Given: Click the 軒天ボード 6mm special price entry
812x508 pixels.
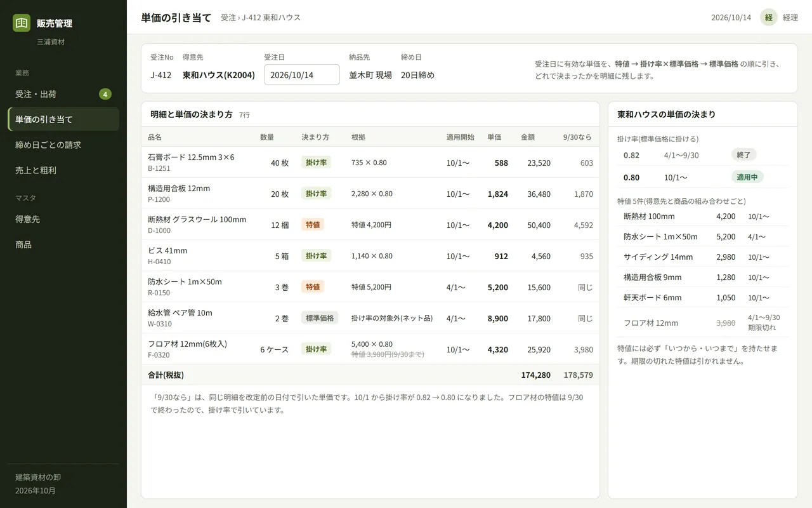Looking at the screenshot, I should click(x=703, y=298).
